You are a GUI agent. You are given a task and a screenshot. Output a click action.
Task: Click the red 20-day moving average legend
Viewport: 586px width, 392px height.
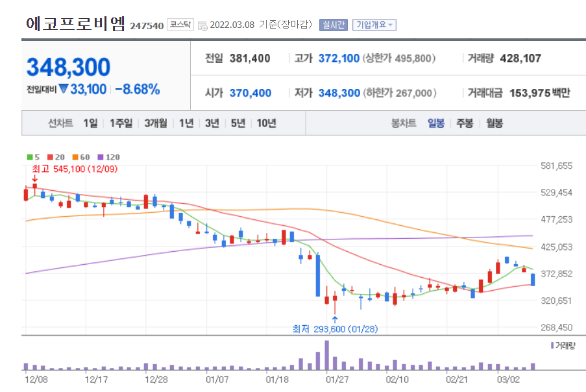click(56, 157)
